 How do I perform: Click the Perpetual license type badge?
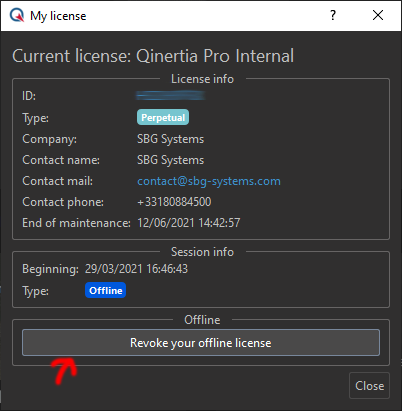(163, 117)
